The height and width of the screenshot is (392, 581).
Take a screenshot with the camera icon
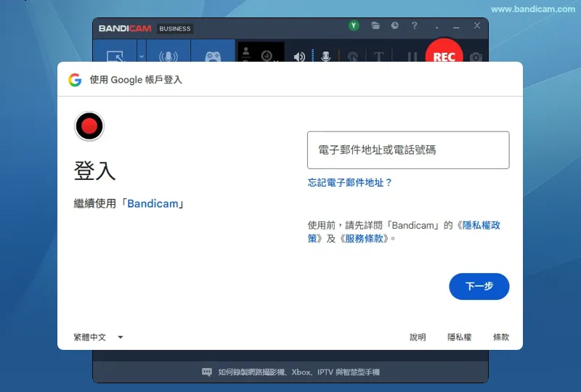point(476,57)
